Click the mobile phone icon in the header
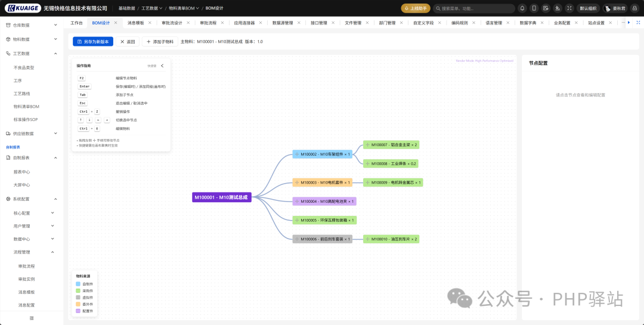644x325 pixels. [534, 8]
